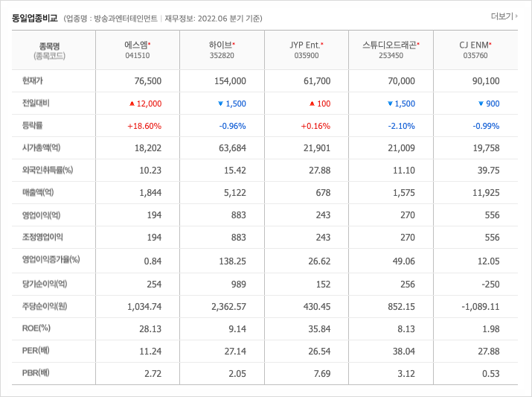Click EPS value -1,089.11
Screen dimensions: 532x397
(x=481, y=307)
